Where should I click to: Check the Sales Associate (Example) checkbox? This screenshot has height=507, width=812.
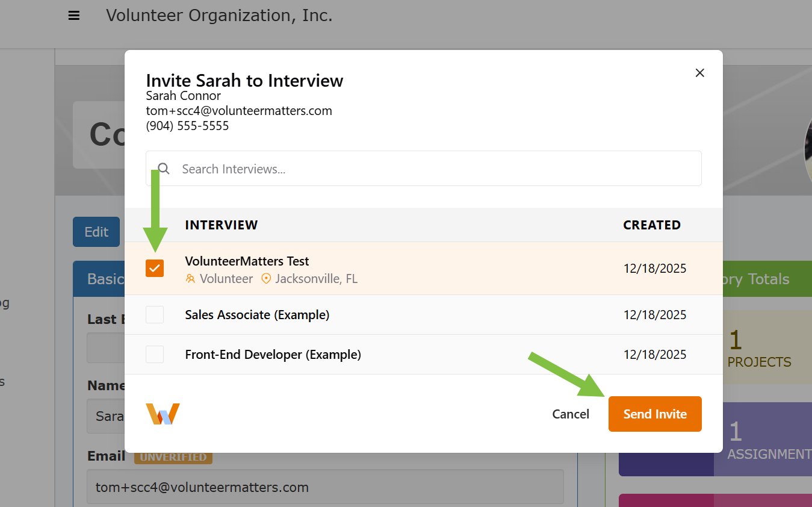(155, 314)
